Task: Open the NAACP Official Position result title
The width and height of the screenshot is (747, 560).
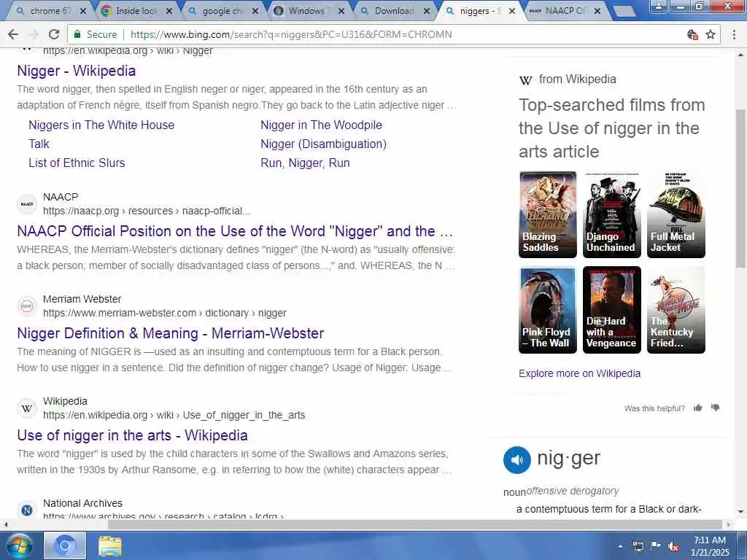Action: point(235,231)
